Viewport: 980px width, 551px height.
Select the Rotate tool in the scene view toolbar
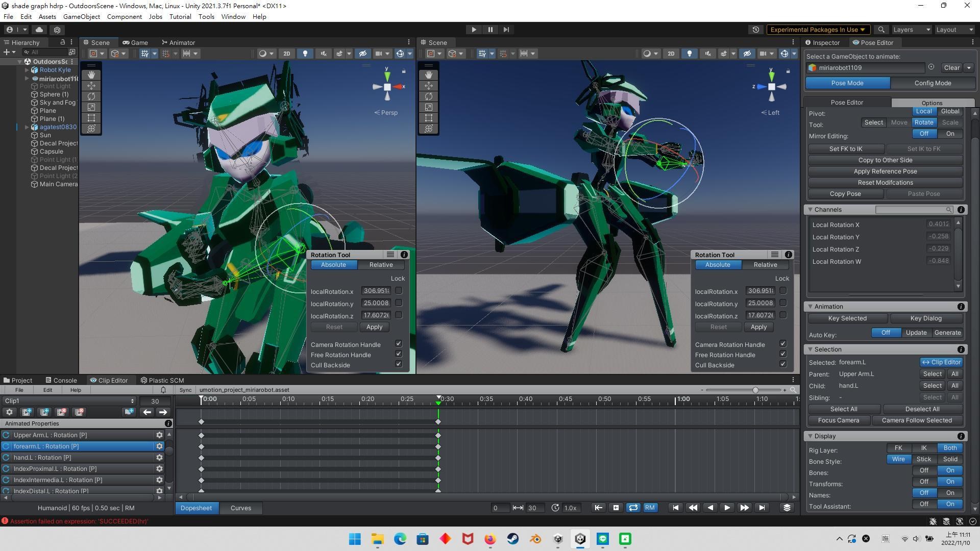coord(91,96)
